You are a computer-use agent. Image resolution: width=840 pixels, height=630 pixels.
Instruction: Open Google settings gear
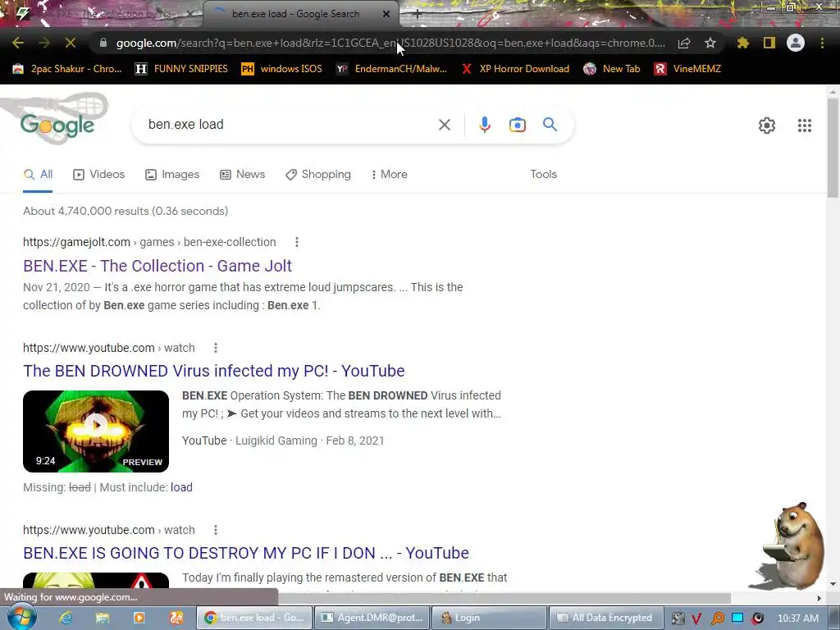tap(767, 126)
